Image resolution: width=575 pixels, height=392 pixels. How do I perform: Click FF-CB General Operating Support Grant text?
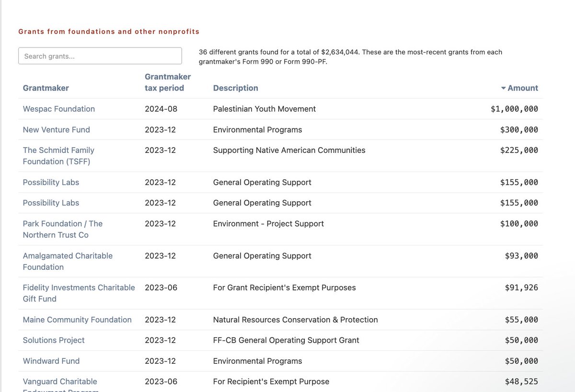(x=286, y=340)
